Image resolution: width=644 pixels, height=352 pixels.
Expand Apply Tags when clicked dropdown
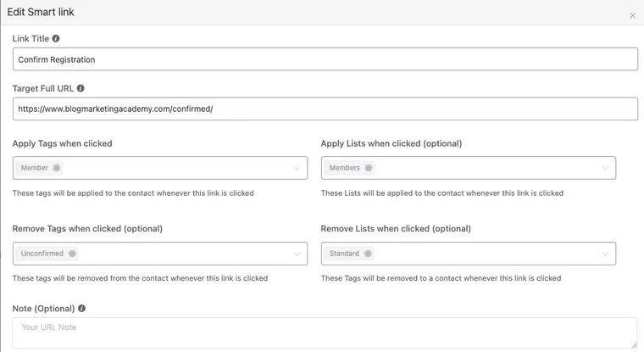tap(297, 168)
